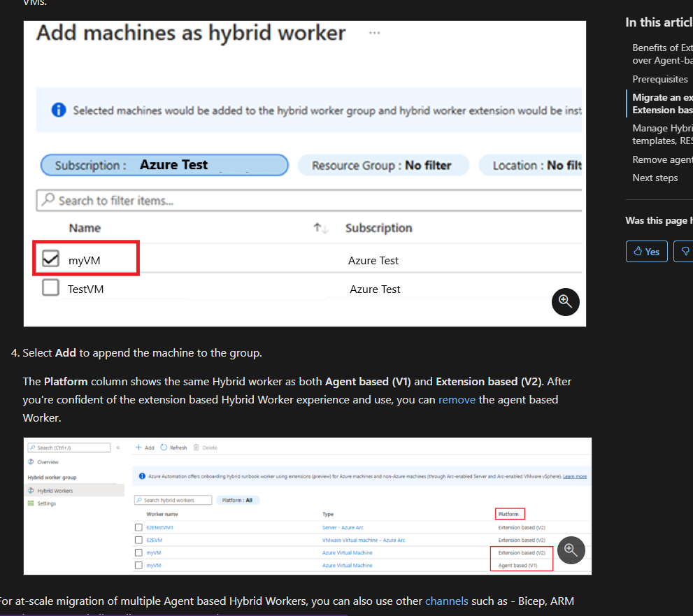The width and height of the screenshot is (693, 616).
Task: Click the Agent based (V1) platform cell
Action: click(x=518, y=565)
